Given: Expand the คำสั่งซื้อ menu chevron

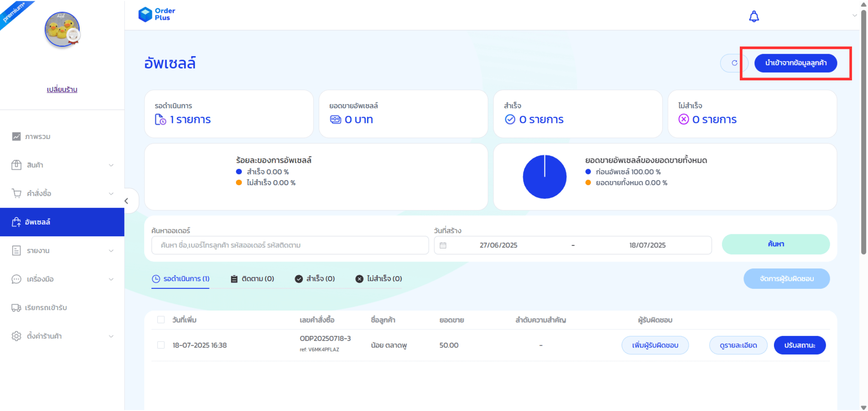Looking at the screenshot, I should click(111, 194).
